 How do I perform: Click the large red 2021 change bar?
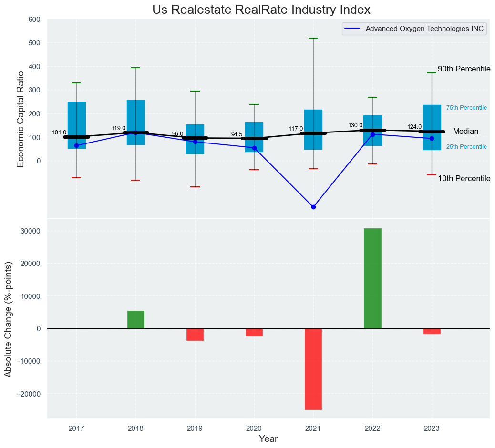[x=313, y=369]
